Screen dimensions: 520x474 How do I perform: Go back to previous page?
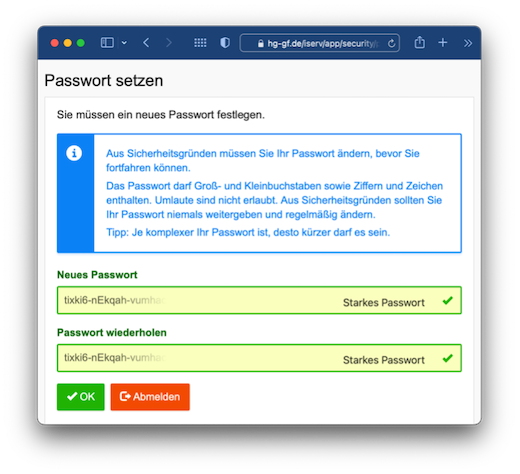[x=146, y=43]
